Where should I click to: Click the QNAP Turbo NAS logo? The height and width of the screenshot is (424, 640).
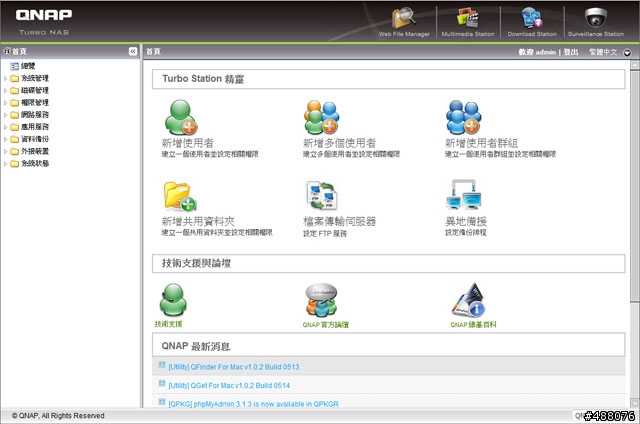(x=44, y=22)
